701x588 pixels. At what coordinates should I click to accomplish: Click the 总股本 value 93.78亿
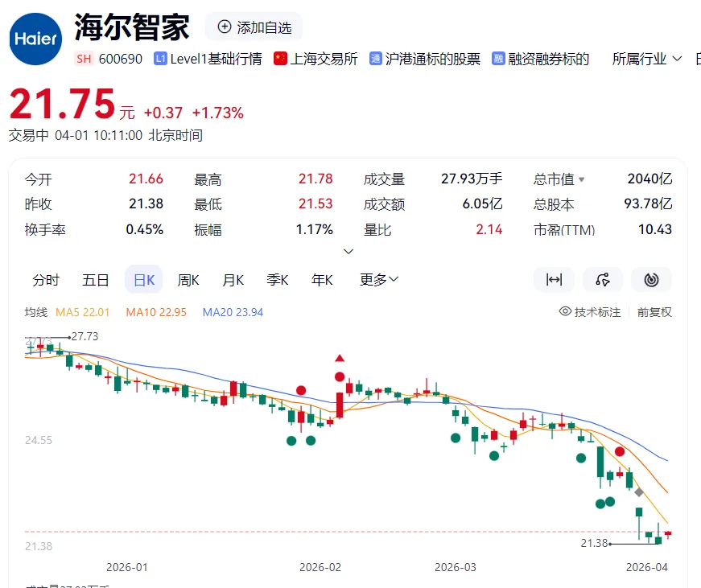point(648,204)
